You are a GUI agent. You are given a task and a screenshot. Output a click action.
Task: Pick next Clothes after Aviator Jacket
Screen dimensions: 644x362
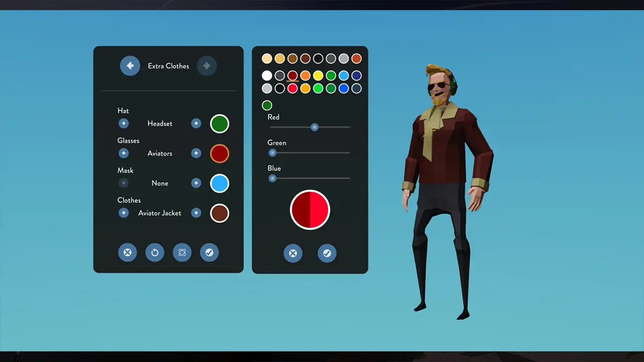196,213
